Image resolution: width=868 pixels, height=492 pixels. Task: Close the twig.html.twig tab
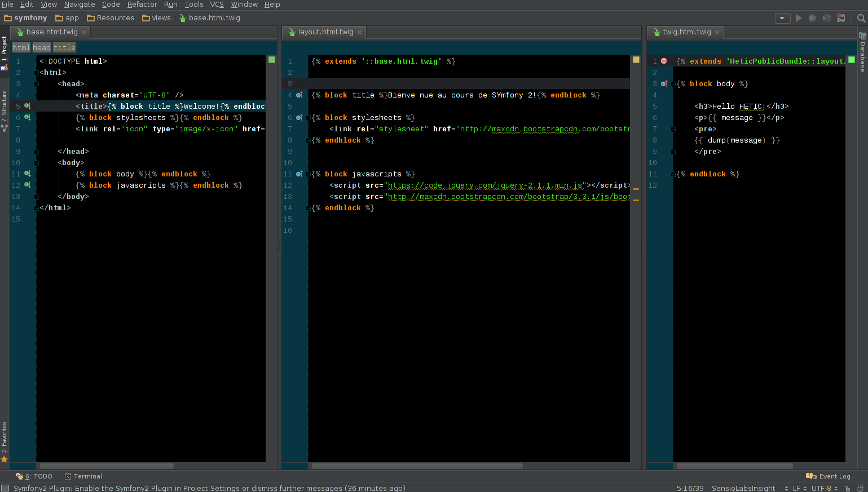point(717,33)
